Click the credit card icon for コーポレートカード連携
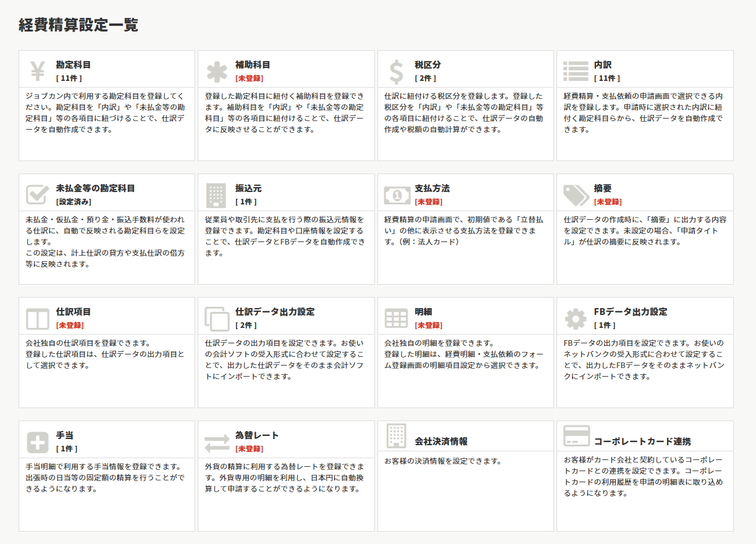The width and height of the screenshot is (756, 544). click(x=575, y=436)
